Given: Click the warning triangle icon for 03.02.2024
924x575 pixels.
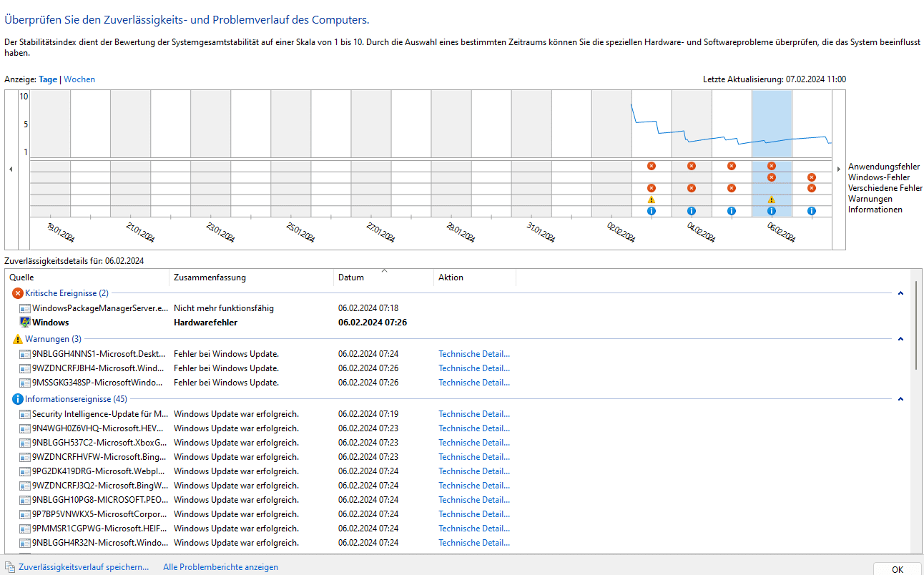Looking at the screenshot, I should pos(652,200).
